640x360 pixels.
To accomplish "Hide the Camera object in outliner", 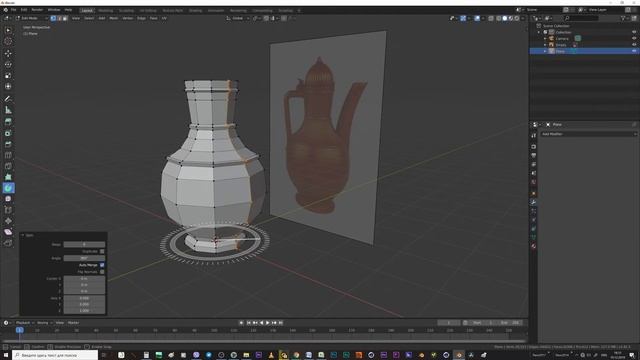I will coord(634,38).
